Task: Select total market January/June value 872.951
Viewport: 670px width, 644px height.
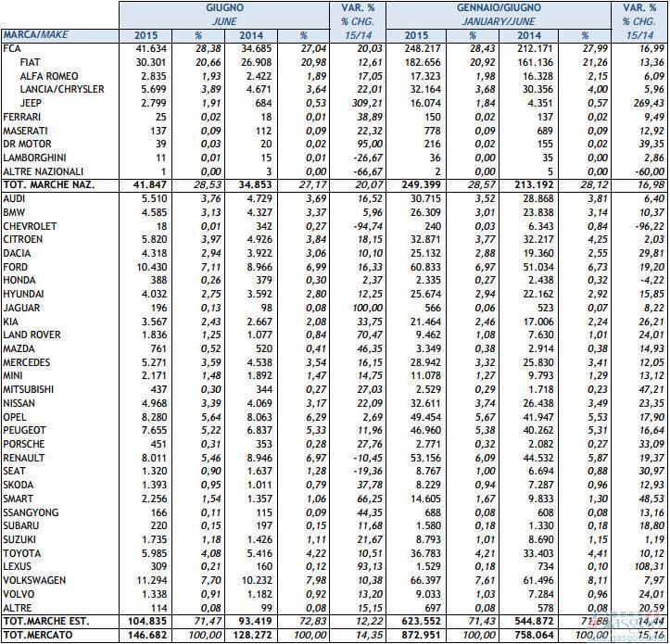Action: 423,635
